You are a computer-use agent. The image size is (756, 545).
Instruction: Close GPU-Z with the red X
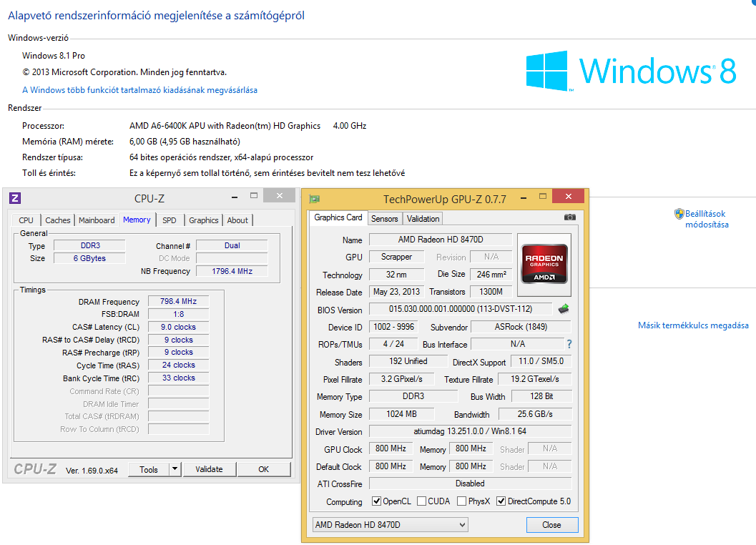click(569, 196)
